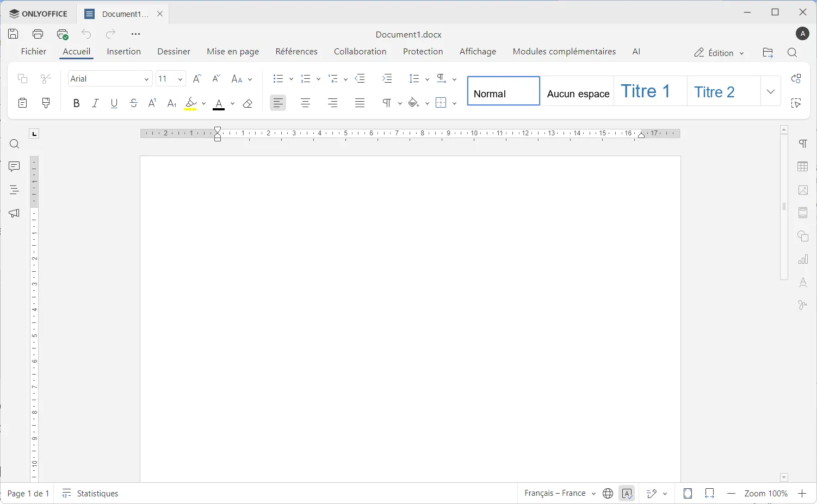Click the Cut scissors icon

tap(46, 79)
